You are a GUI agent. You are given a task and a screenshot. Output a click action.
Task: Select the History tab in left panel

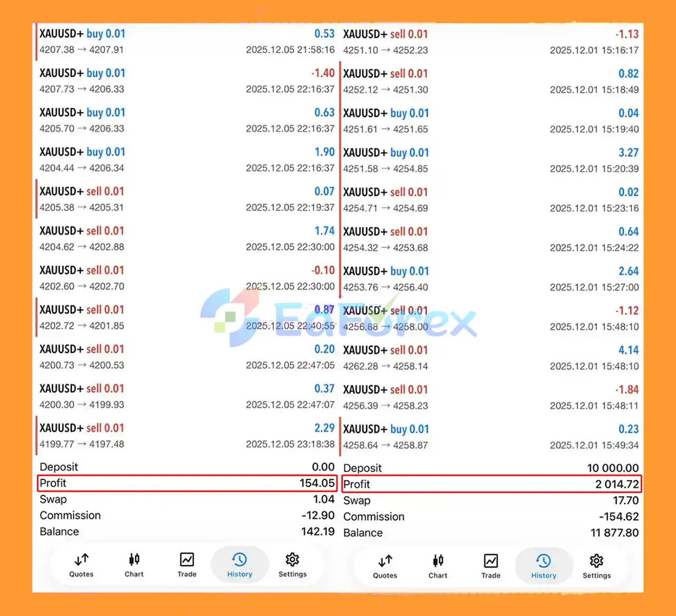pos(240,565)
